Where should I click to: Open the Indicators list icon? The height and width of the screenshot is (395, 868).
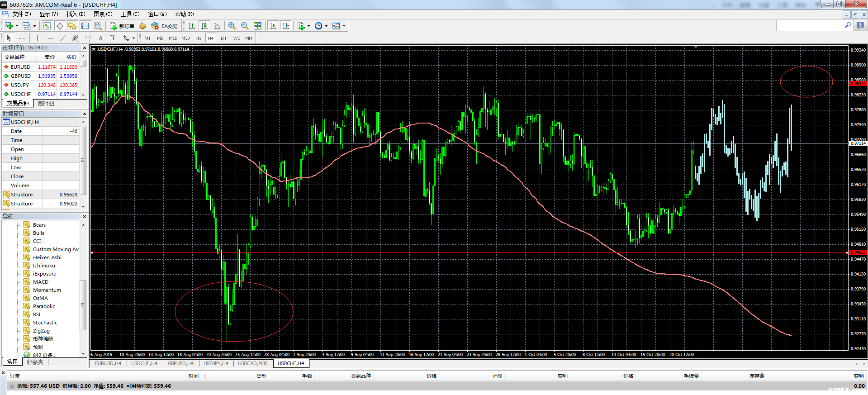coord(301,26)
